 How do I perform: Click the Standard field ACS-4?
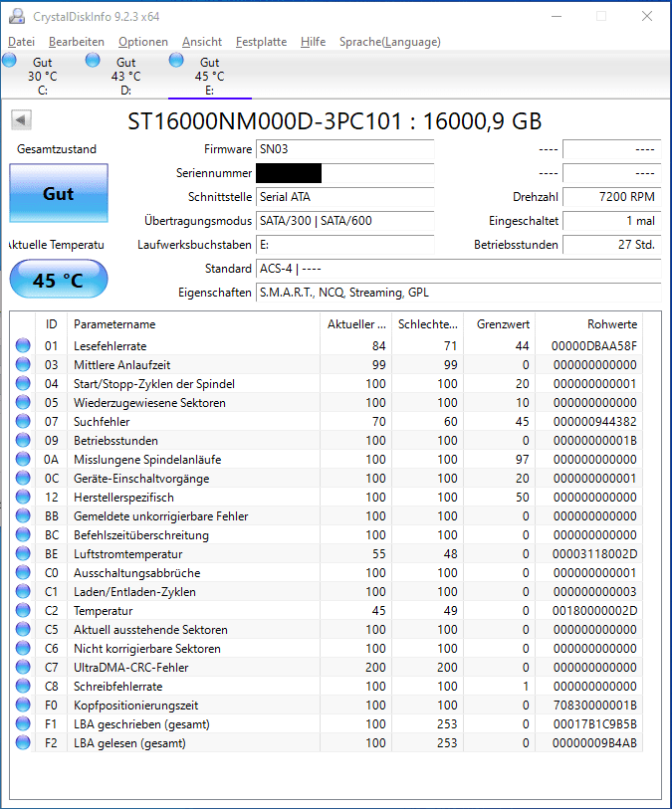tap(458, 269)
